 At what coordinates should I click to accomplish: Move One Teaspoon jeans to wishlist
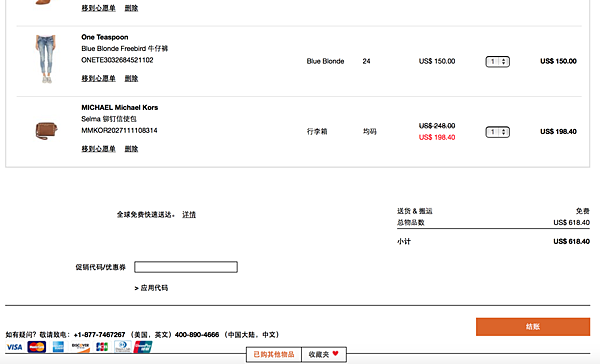(98, 78)
